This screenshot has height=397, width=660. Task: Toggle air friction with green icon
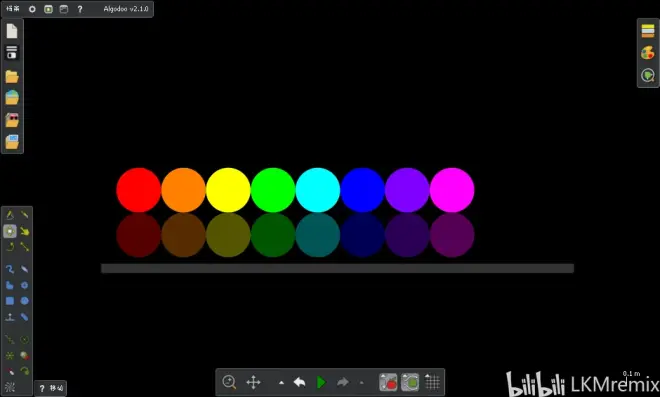coord(410,382)
